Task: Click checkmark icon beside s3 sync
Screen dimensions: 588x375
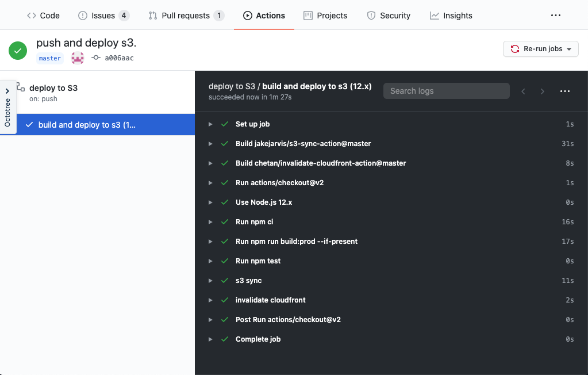Action: pos(225,281)
